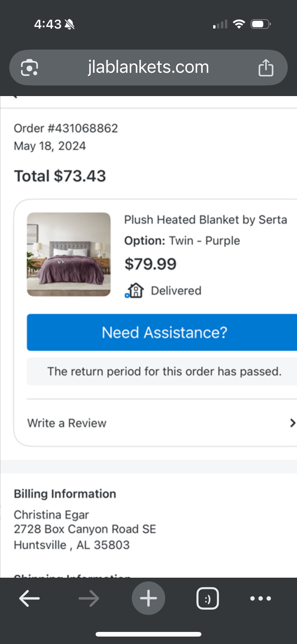297x644 pixels.
Task: Tap the home indicator bar
Action: [148, 634]
